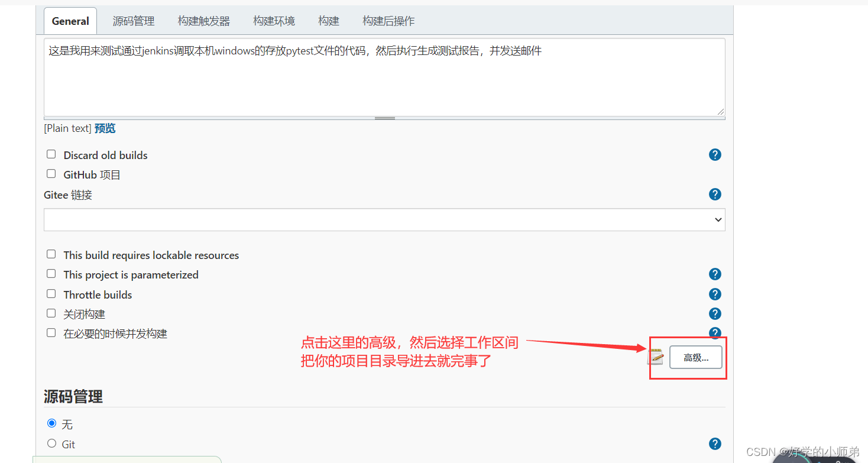The image size is (868, 463).
Task: Click the textarea corner resize grip
Action: pyautogui.click(x=720, y=111)
